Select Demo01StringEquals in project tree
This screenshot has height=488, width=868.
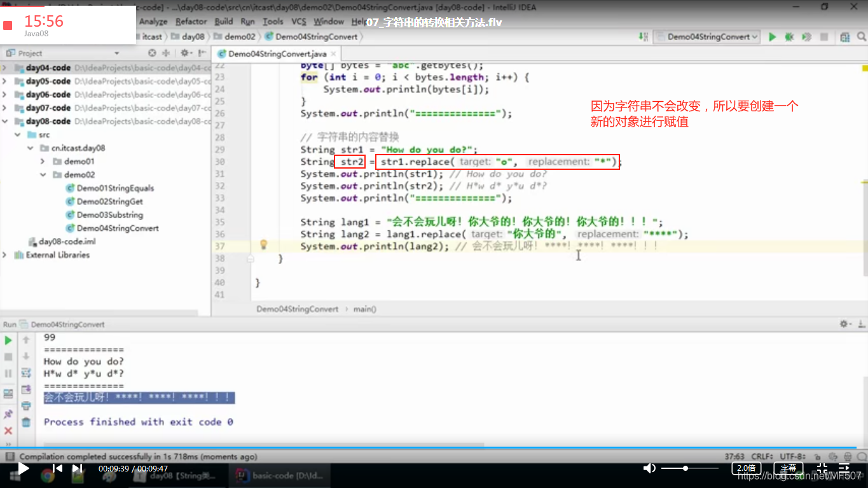[x=115, y=188]
